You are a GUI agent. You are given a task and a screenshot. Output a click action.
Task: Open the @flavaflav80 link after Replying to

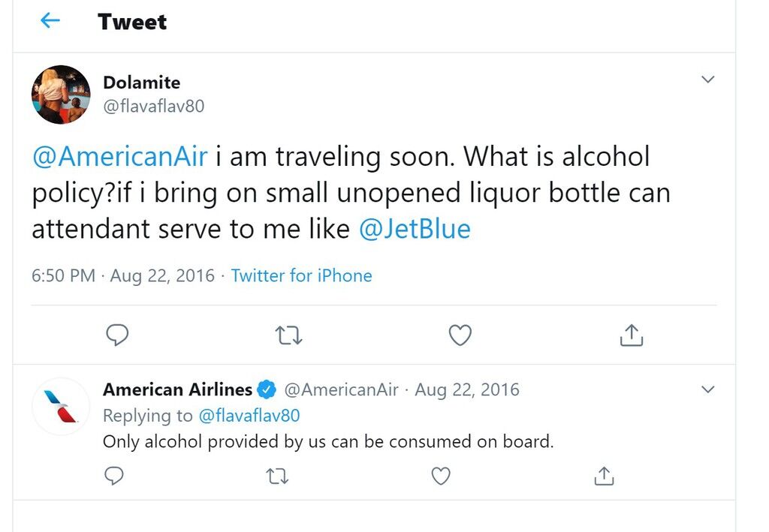pyautogui.click(x=249, y=416)
